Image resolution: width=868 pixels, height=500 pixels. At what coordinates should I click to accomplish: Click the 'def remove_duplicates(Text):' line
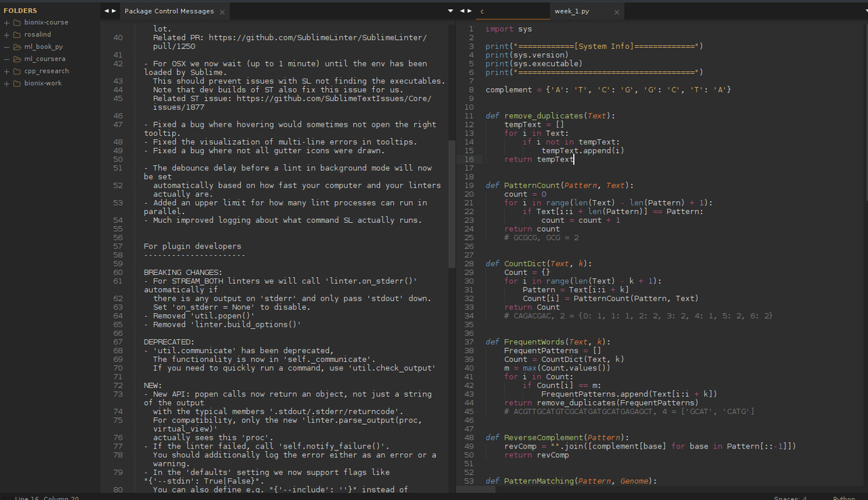click(x=550, y=116)
